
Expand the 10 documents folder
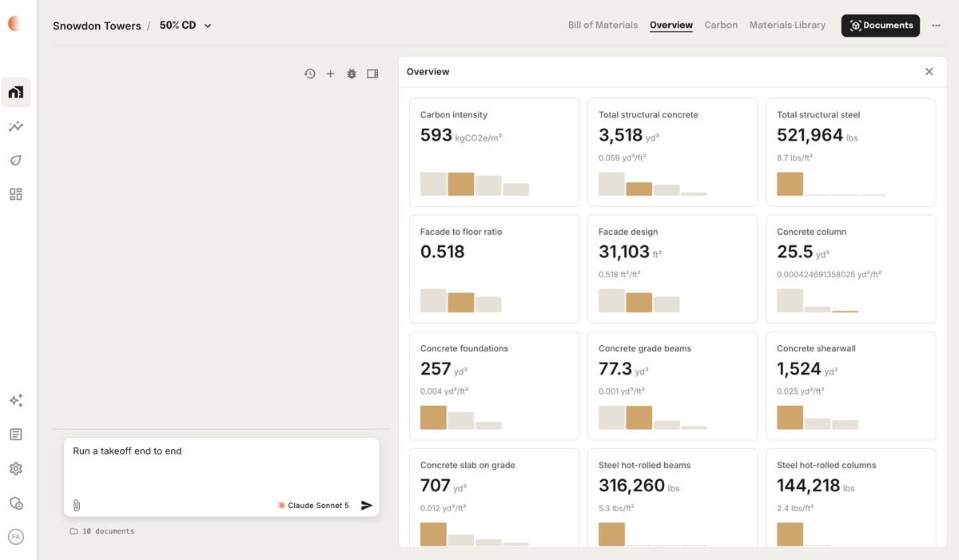click(x=101, y=531)
